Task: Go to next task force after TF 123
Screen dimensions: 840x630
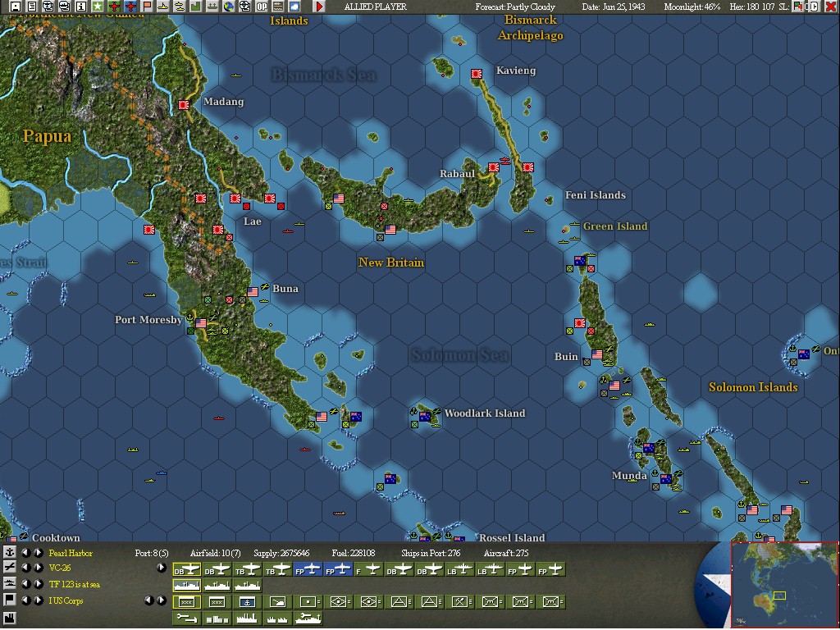Action: click(x=38, y=584)
